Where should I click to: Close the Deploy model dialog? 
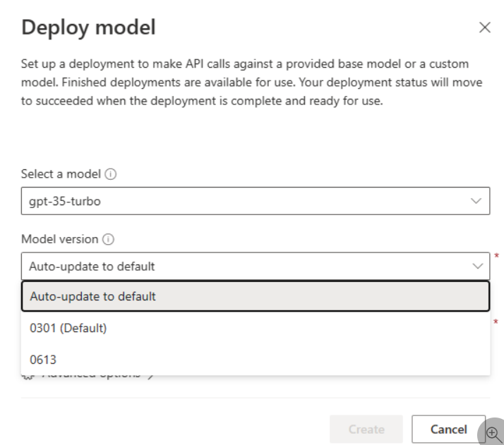(x=485, y=28)
